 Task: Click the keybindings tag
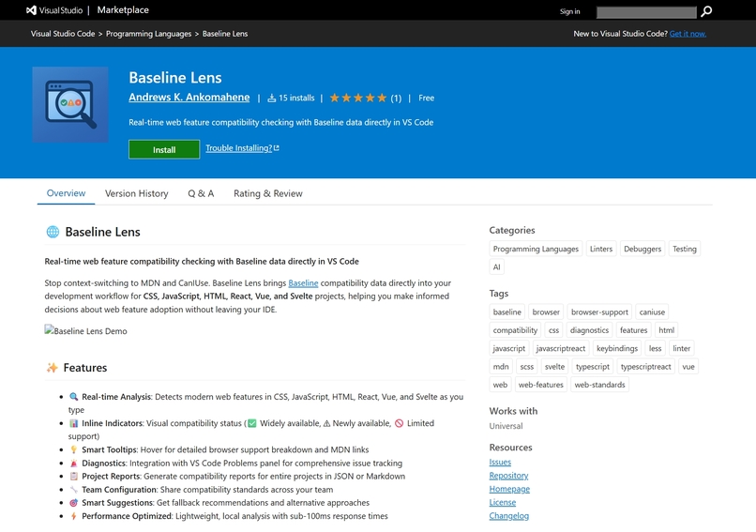point(617,348)
